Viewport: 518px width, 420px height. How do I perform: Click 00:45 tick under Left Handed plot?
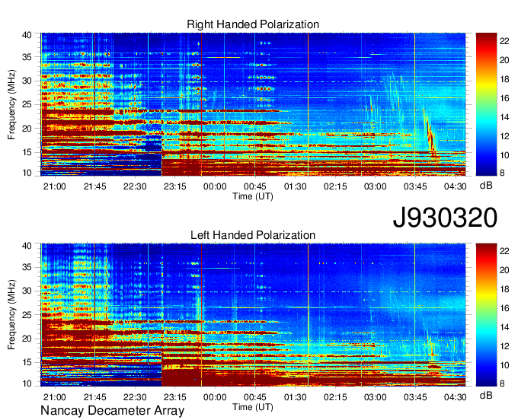click(x=255, y=397)
